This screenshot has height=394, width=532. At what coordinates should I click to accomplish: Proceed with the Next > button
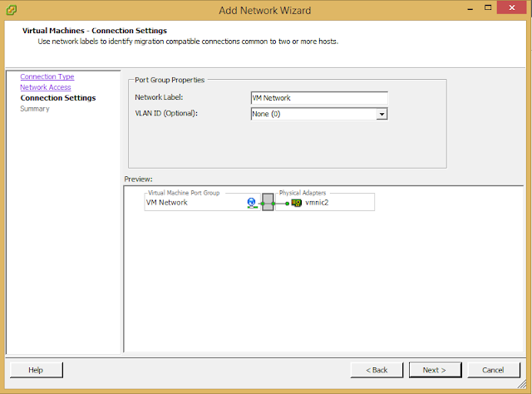tap(436, 370)
